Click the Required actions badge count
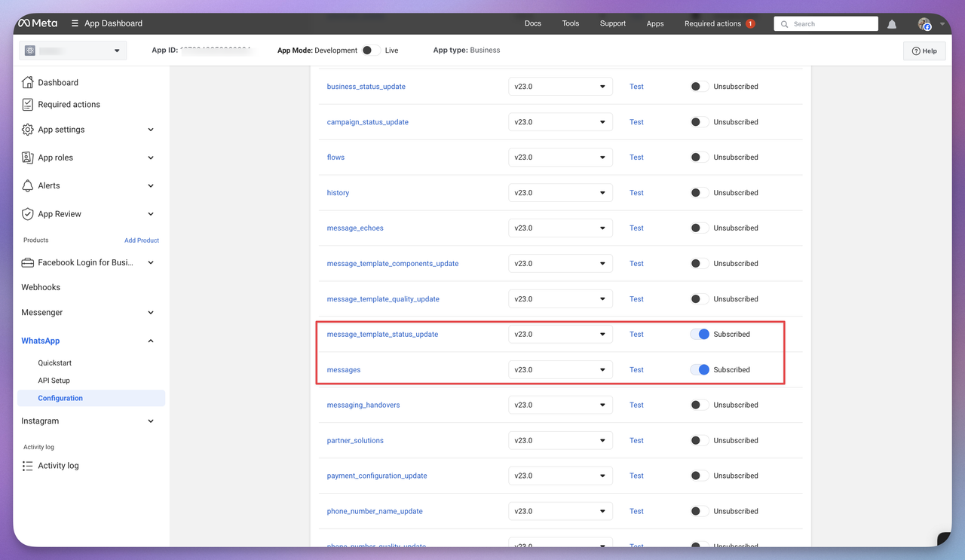 pyautogui.click(x=750, y=23)
